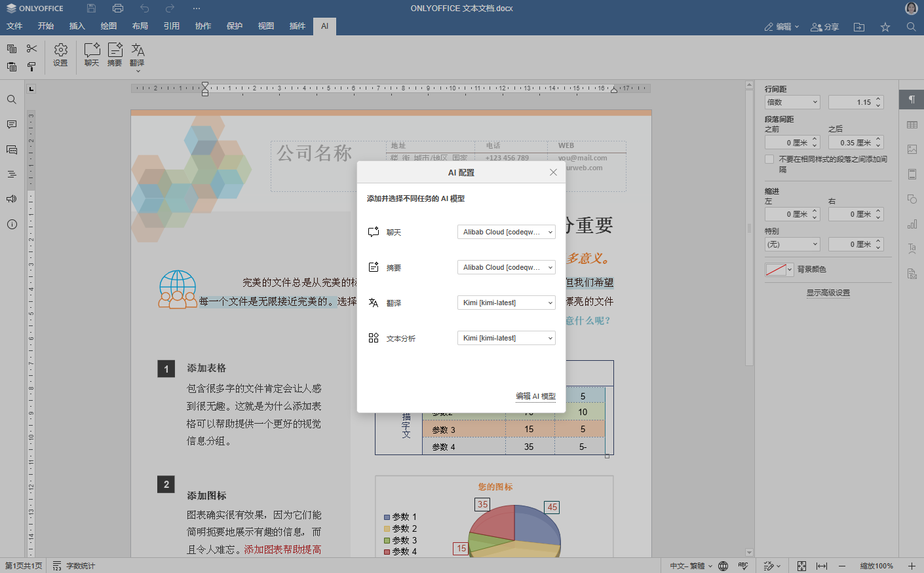Activate the format painter brush
This screenshot has height=573, width=924.
[31, 67]
